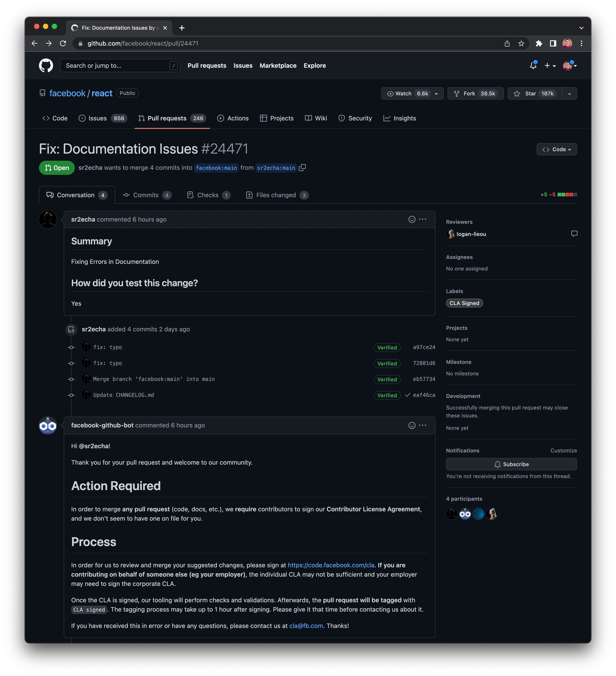Add emoji reaction to sr2echa's comment
This screenshot has height=676, width=616.
(x=412, y=219)
